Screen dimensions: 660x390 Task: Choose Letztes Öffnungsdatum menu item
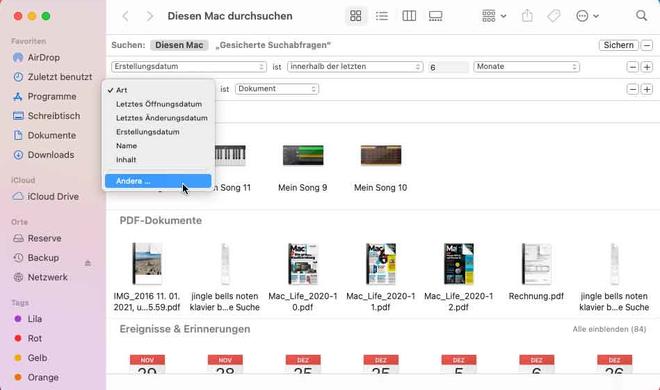(x=158, y=104)
